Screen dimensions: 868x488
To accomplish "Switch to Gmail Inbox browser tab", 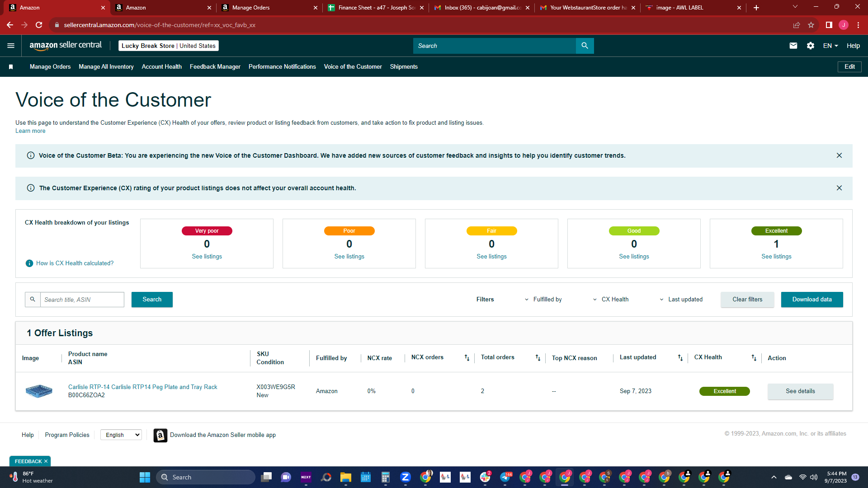I will (481, 8).
